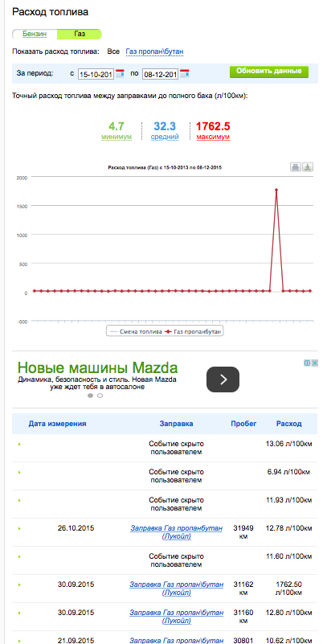Expand the 26.10.2015 refuel row arrow

[x=19, y=528]
